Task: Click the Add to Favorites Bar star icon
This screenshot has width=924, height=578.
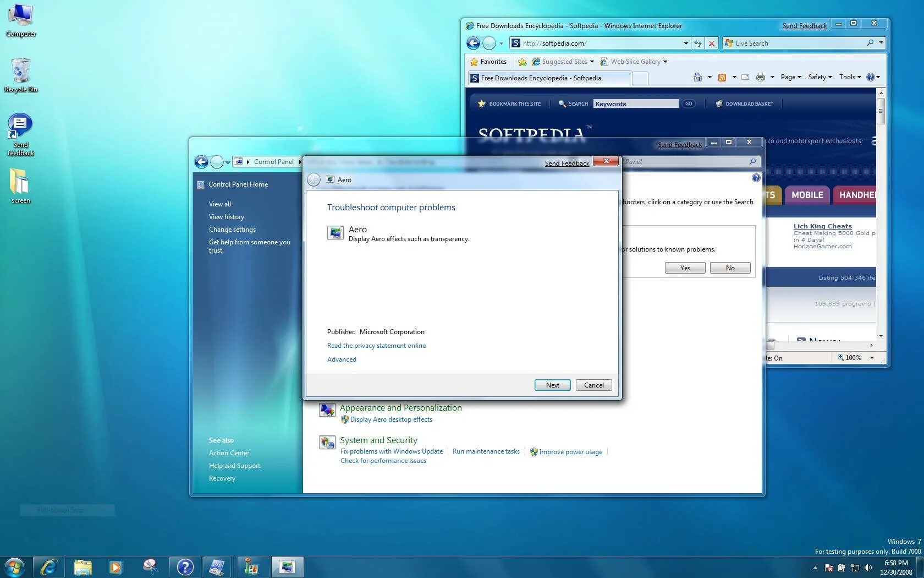Action: point(522,62)
